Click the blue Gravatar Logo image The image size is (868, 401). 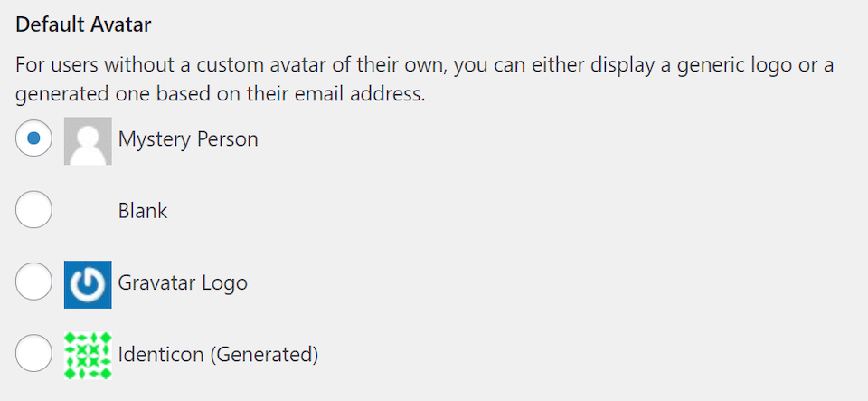pos(88,284)
